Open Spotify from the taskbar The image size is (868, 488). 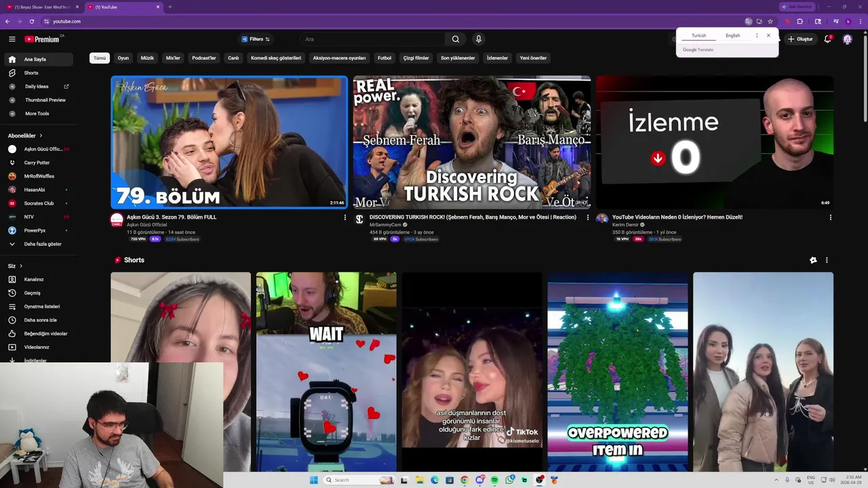coord(494,480)
